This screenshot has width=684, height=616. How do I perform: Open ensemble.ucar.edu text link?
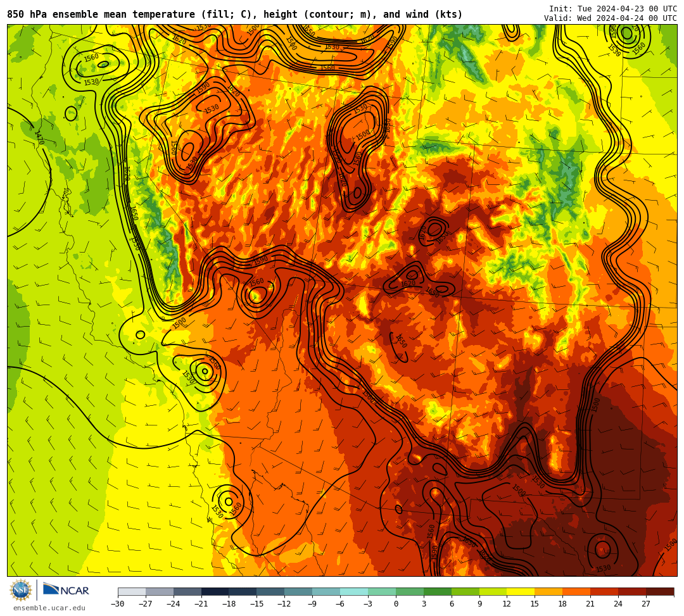point(49,608)
